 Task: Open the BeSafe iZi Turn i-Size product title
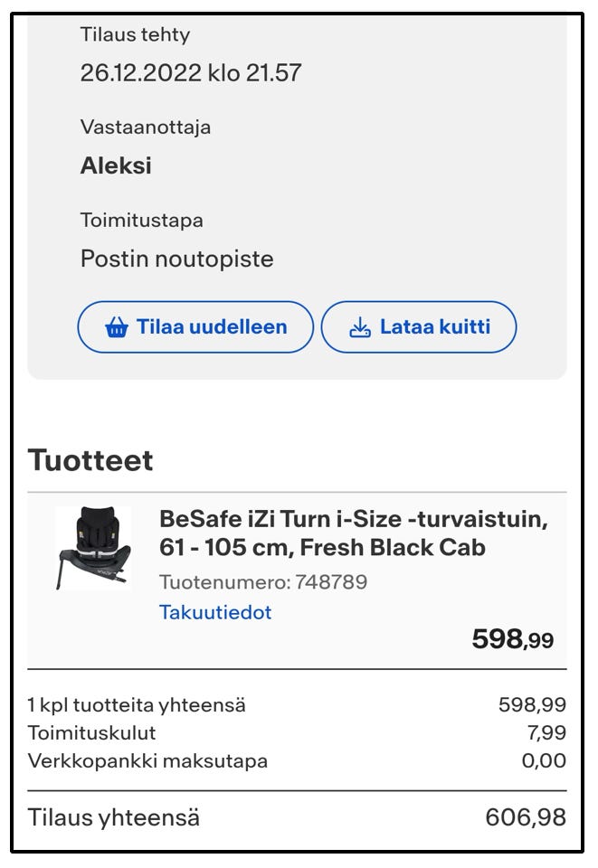coord(354,533)
